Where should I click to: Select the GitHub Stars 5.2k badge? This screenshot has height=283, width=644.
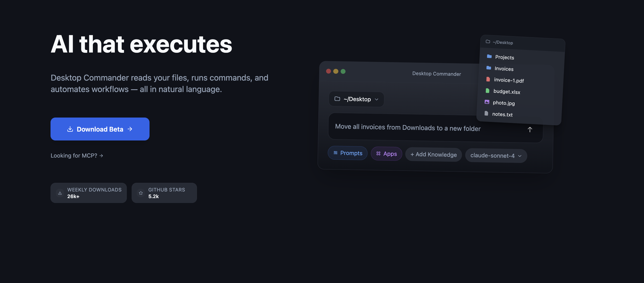coord(164,193)
